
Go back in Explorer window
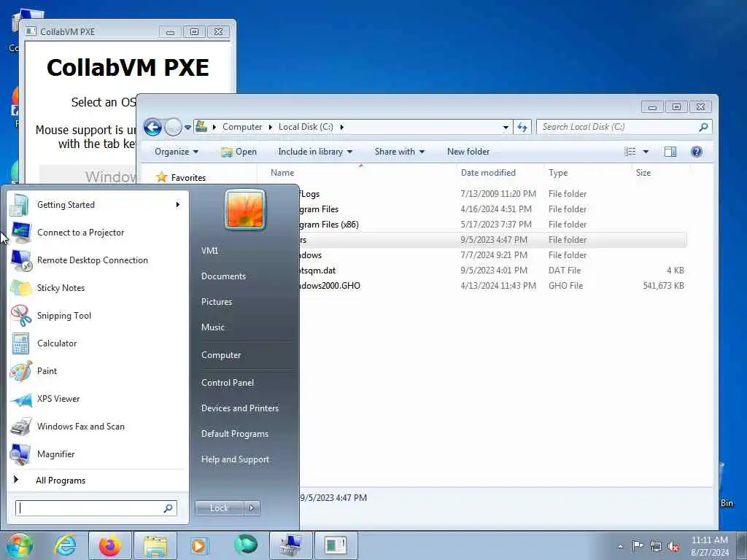click(x=152, y=127)
